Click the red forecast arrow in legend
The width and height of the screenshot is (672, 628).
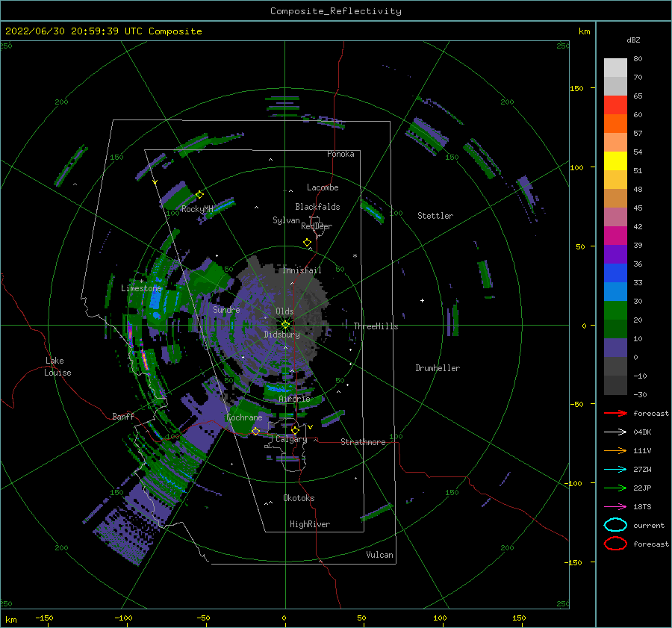pos(615,413)
